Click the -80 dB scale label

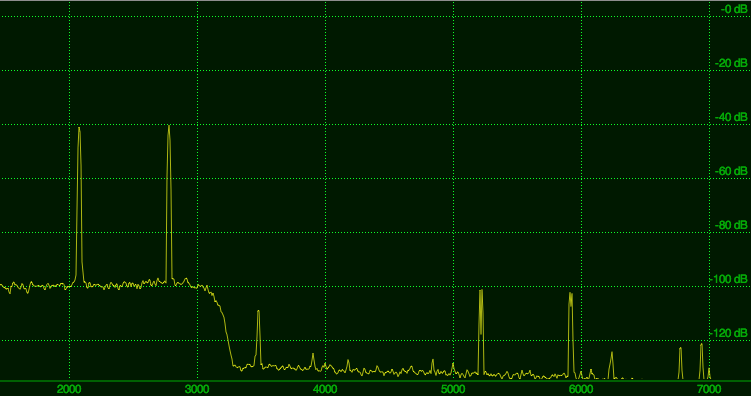731,225
